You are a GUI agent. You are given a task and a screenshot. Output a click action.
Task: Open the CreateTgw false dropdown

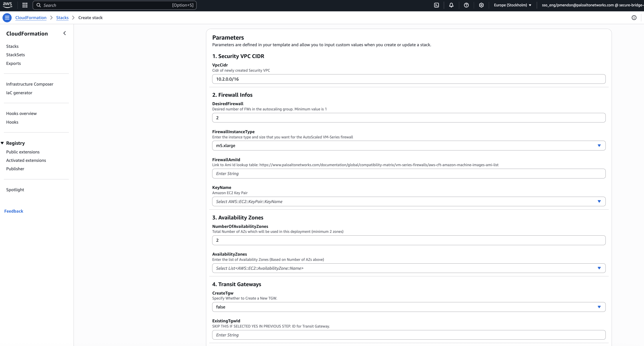click(409, 307)
